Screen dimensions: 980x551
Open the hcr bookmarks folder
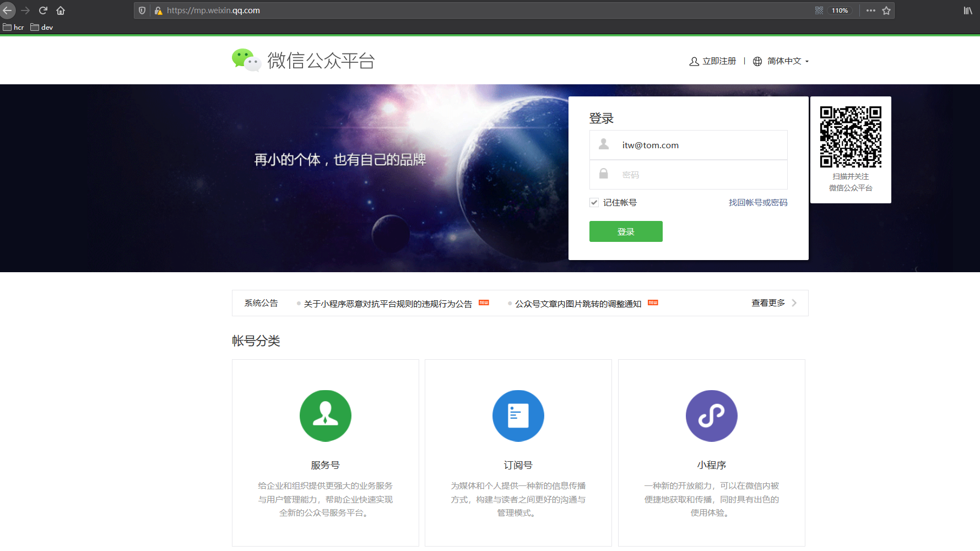[x=13, y=27]
